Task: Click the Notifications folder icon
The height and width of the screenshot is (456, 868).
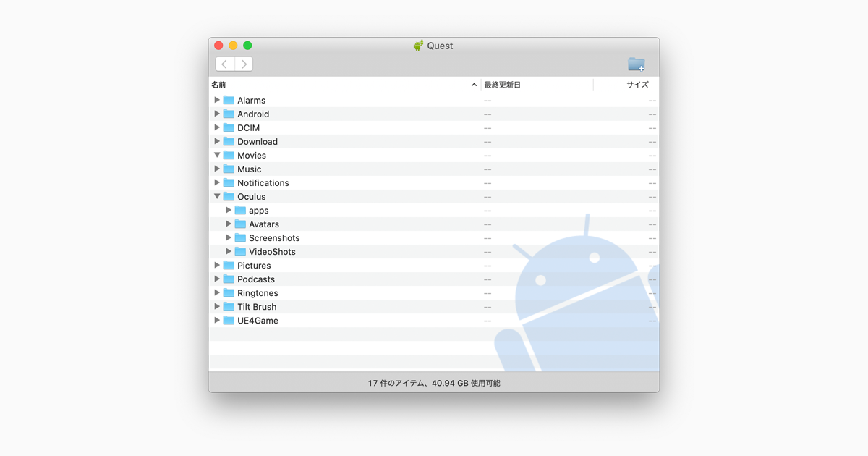Action: pos(229,182)
